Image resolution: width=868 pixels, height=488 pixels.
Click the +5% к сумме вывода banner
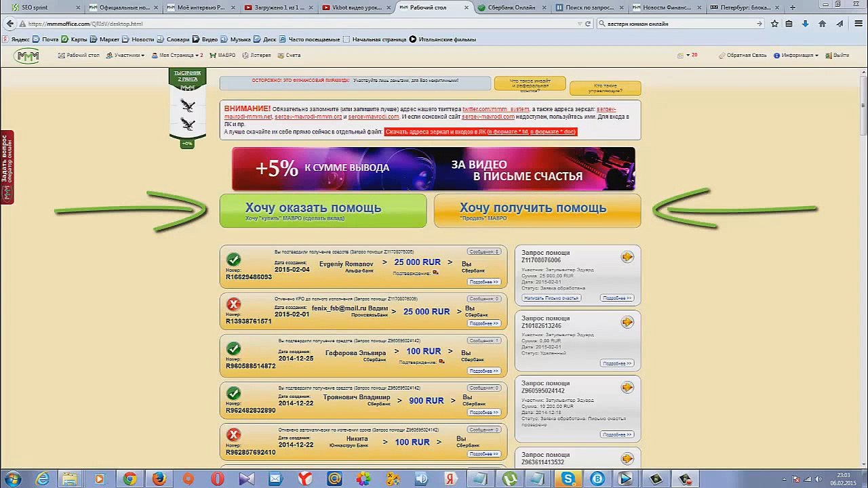[433, 169]
